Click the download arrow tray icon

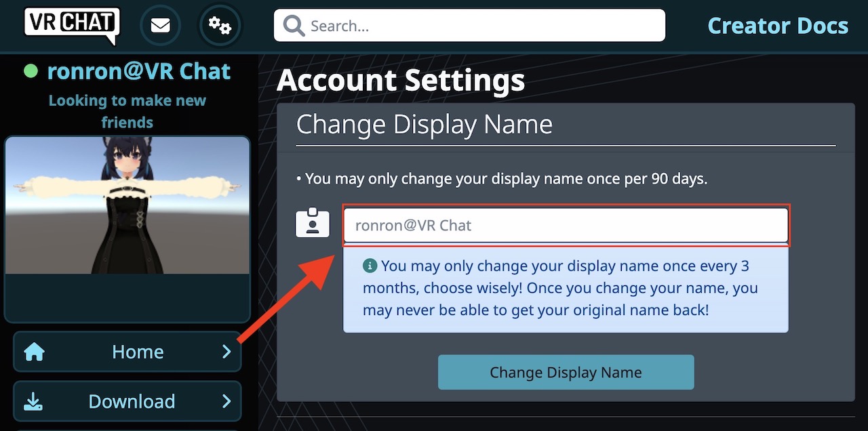coord(34,401)
